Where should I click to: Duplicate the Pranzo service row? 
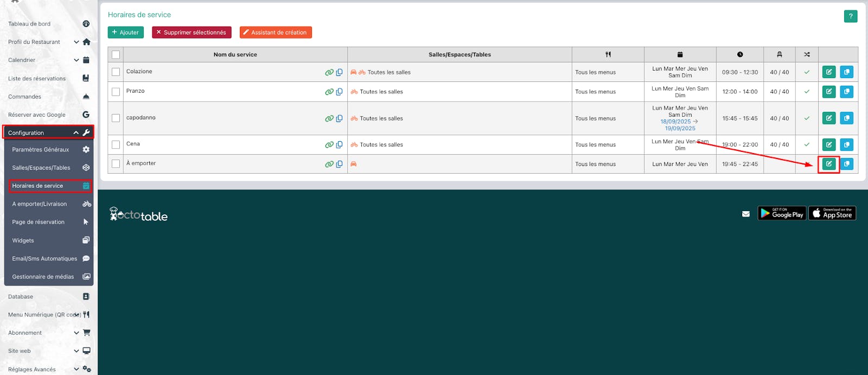[846, 92]
